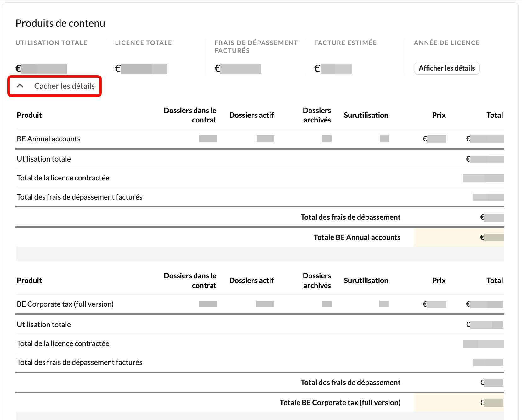
Task: Click 'Prix' header in first table
Action: [x=439, y=115]
